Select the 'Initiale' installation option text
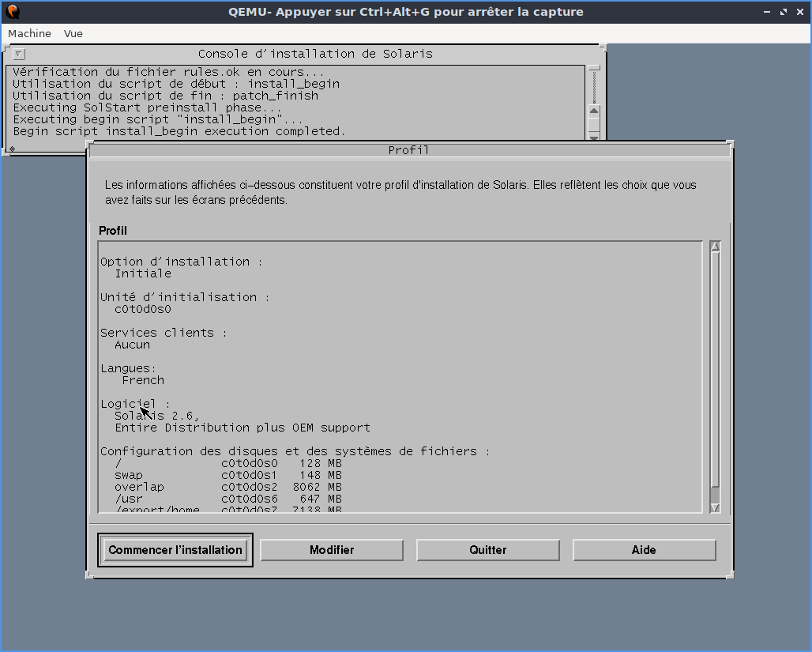Image resolution: width=812 pixels, height=652 pixels. coord(143,273)
